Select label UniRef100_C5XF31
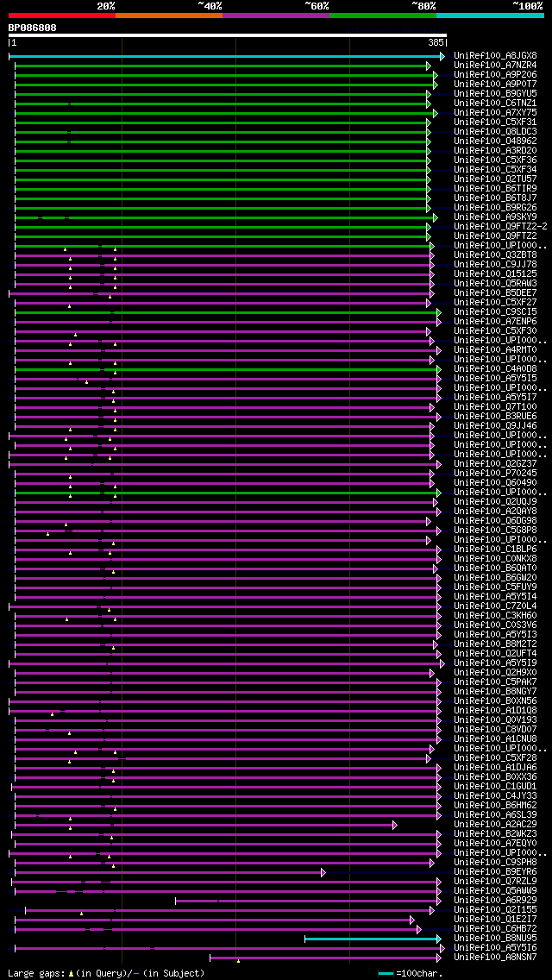Screen dimensions: 552x980 click(x=495, y=122)
